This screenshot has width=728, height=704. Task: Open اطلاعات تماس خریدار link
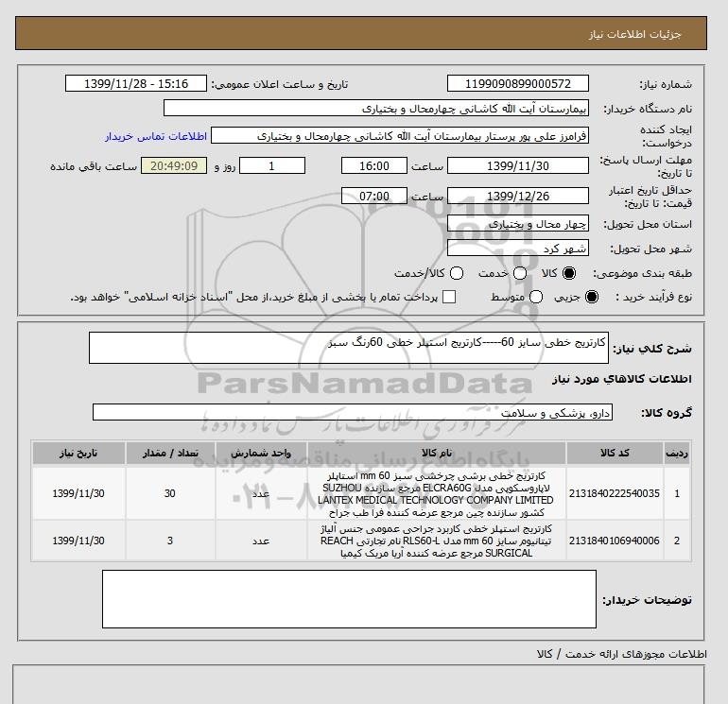click(156, 136)
